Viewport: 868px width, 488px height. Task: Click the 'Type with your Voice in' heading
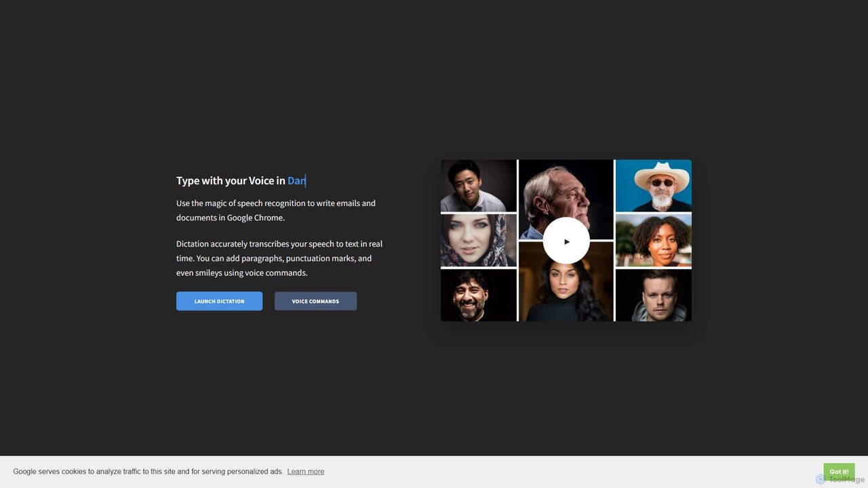(241, 180)
